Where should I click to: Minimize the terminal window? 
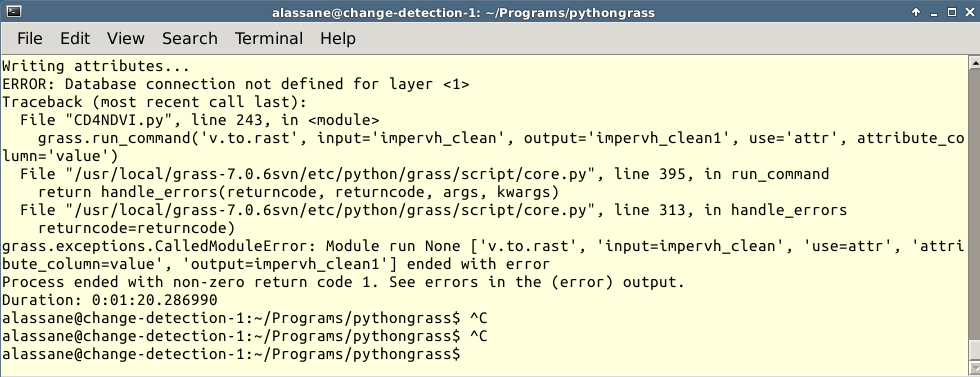click(934, 12)
